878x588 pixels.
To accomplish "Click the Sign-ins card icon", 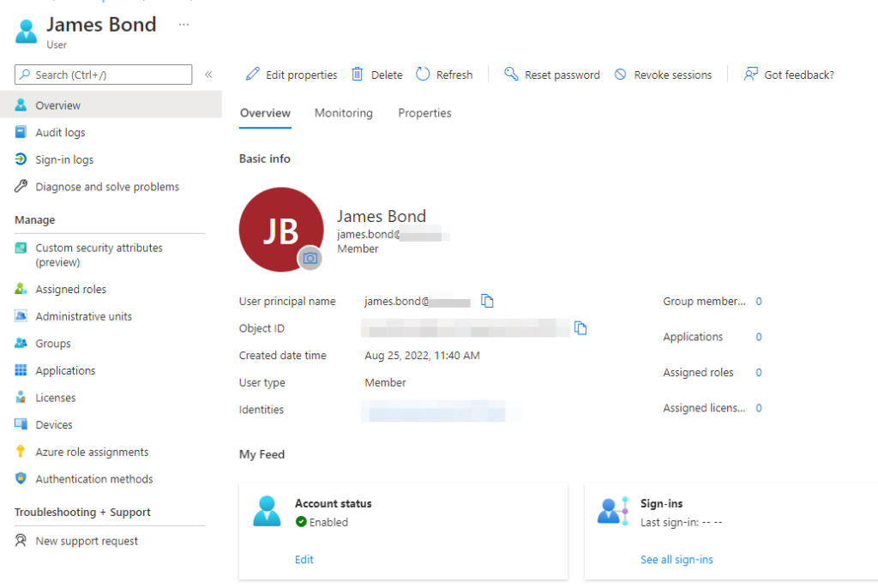I will pos(612,511).
